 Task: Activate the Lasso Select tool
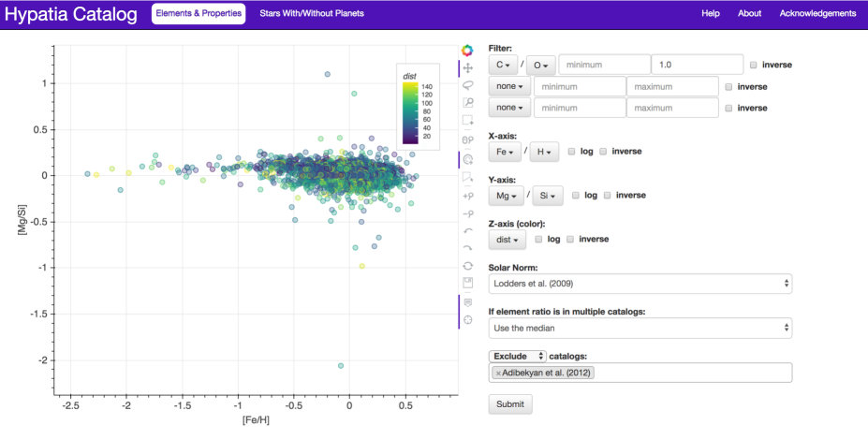coord(467,85)
